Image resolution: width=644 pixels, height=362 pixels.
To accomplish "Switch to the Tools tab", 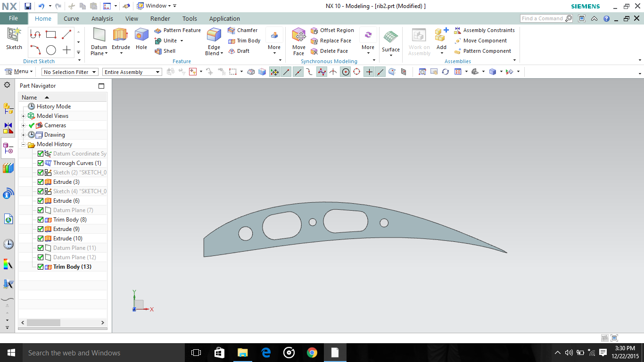I will tap(190, 18).
